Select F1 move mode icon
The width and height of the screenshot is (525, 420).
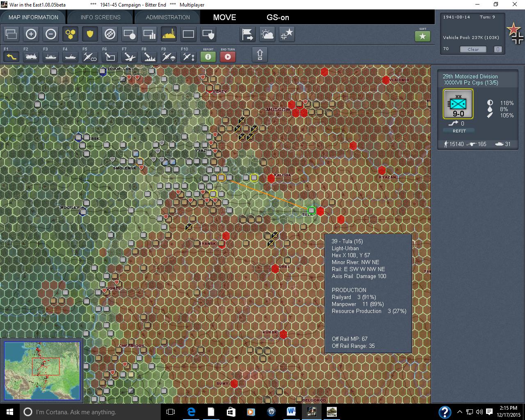tap(11, 57)
